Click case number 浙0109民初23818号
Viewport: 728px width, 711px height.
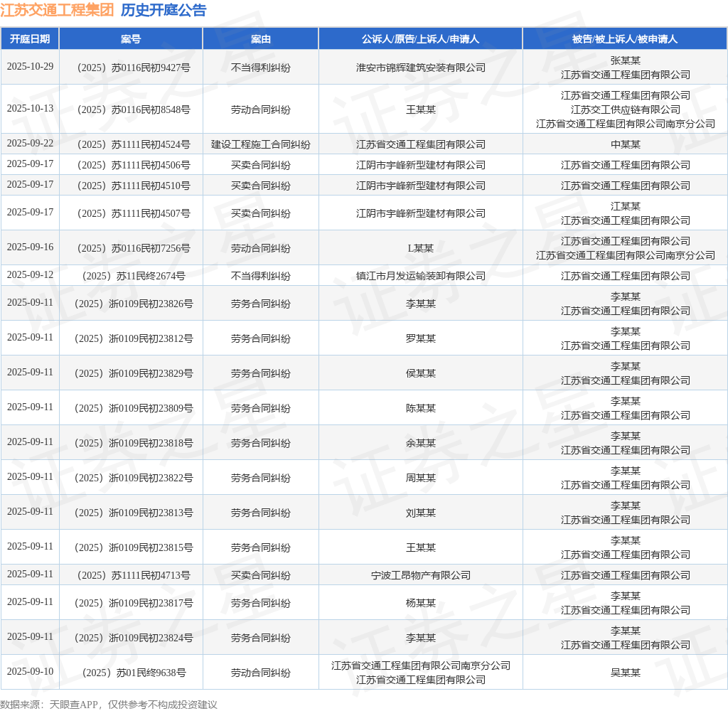pyautogui.click(x=134, y=443)
